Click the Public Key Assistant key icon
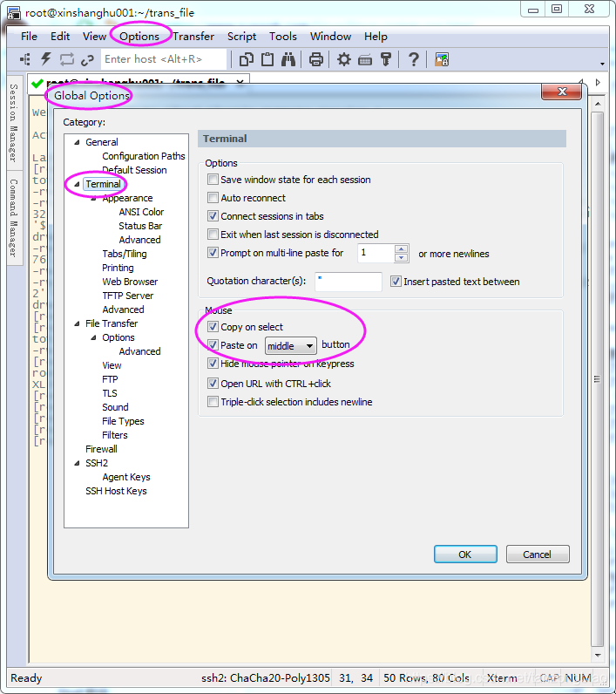The height and width of the screenshot is (694, 616). click(x=386, y=59)
